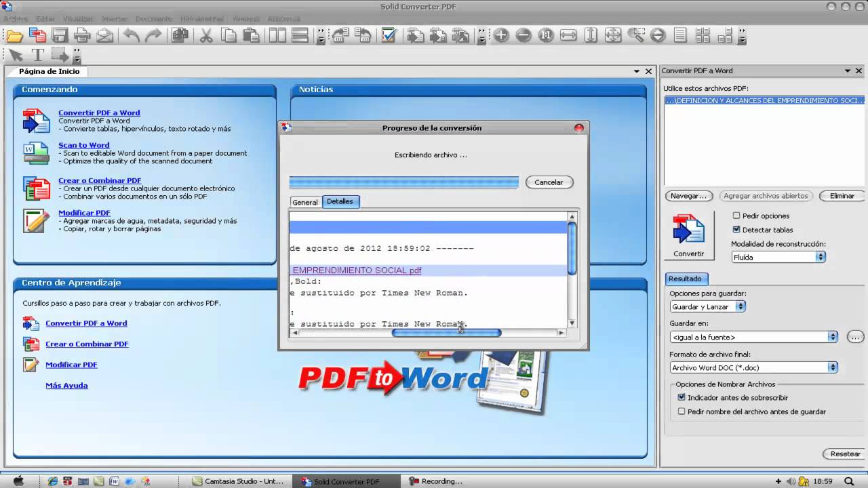Click the horizontal scrollbar thumb in details log
Screen dimensions: 868x488
coord(447,333)
